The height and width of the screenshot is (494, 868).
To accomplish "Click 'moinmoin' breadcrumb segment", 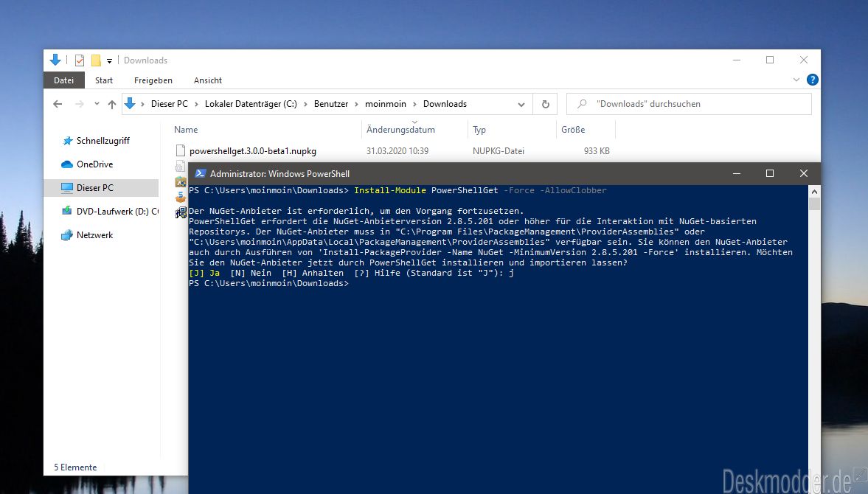I will pos(385,104).
